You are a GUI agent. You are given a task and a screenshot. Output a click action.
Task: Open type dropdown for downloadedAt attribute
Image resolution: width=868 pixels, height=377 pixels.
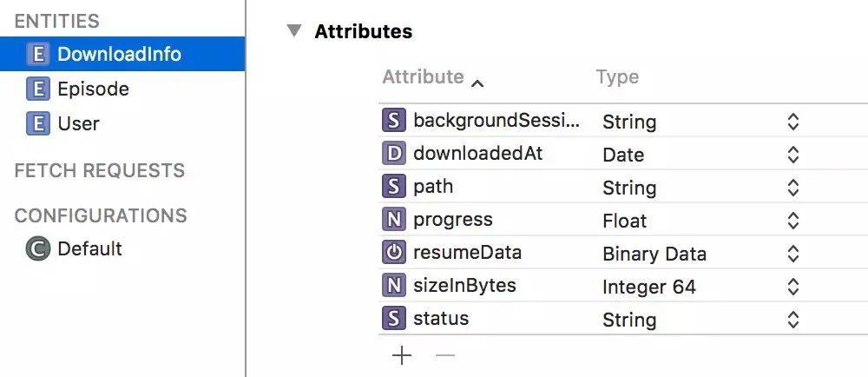(792, 155)
